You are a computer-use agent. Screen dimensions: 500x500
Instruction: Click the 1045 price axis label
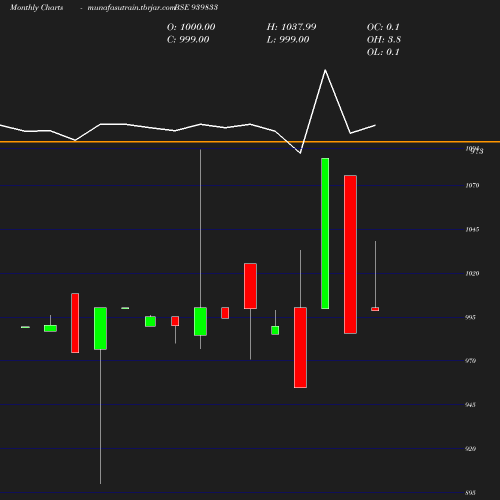pyautogui.click(x=472, y=229)
